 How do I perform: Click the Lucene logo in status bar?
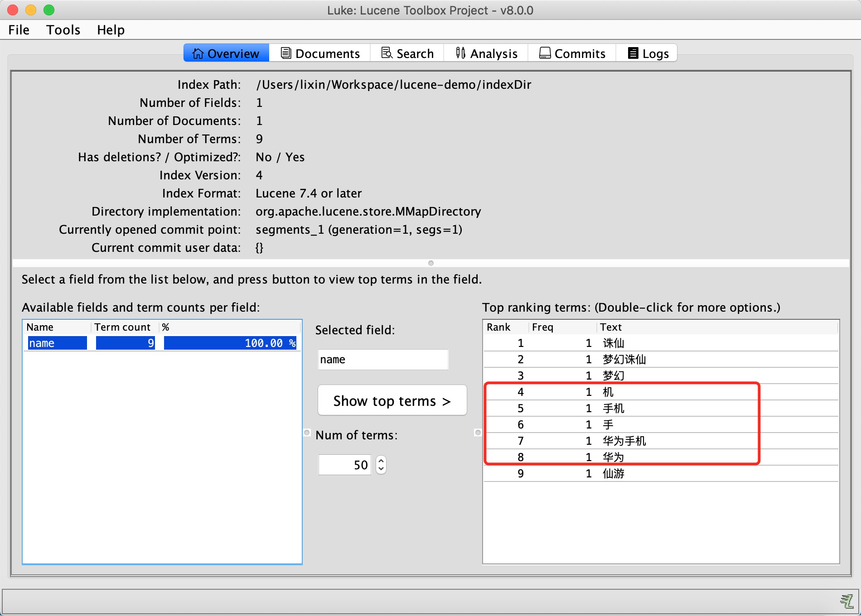point(846,602)
